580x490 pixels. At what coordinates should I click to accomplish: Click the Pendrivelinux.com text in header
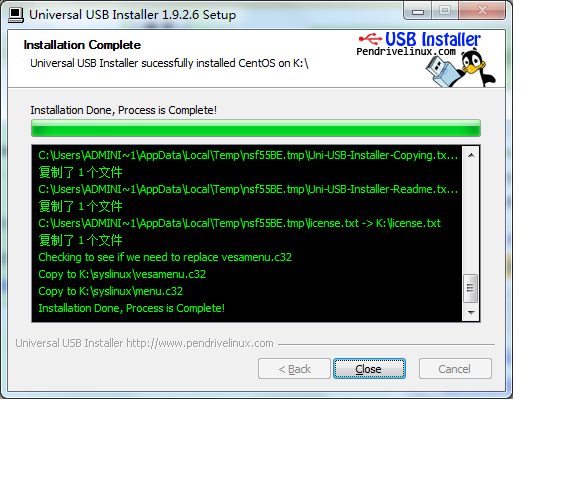406,51
